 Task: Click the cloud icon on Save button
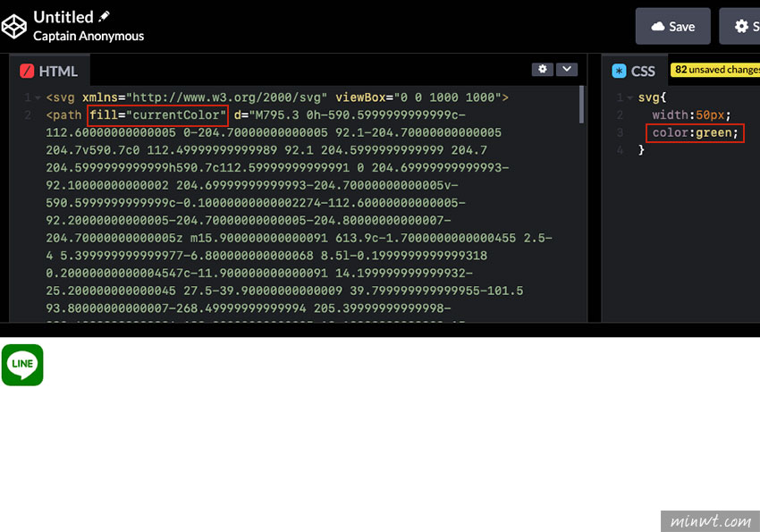658,26
